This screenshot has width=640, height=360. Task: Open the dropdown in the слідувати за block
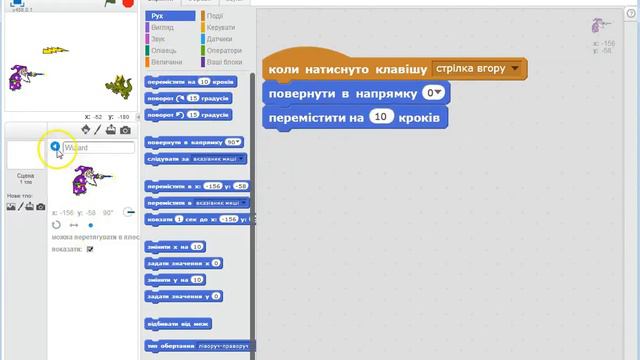click(x=241, y=158)
